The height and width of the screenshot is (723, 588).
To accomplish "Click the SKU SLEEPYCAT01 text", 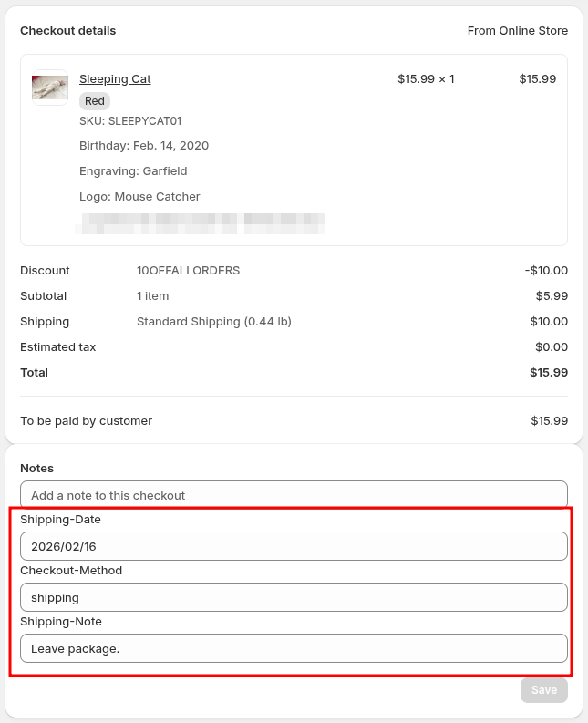I will tap(130, 120).
